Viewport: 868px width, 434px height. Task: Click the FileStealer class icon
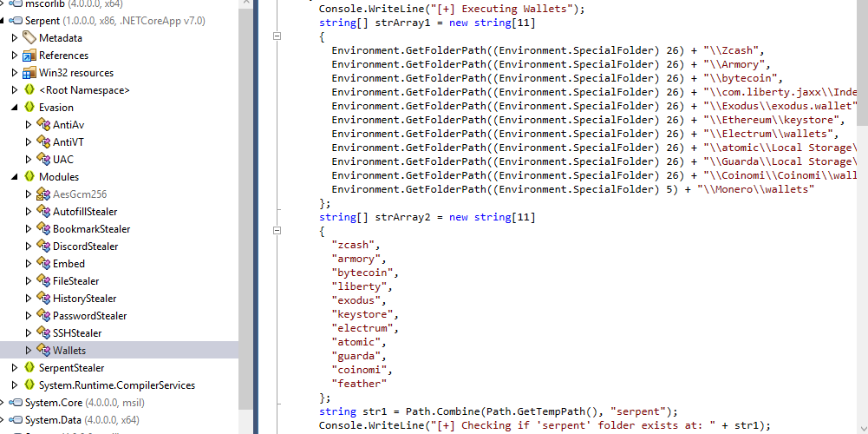(43, 280)
